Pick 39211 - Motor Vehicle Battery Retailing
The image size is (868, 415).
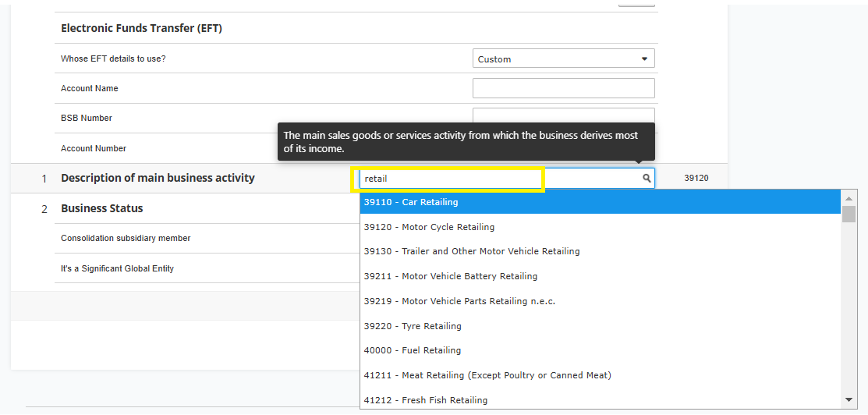click(x=450, y=276)
